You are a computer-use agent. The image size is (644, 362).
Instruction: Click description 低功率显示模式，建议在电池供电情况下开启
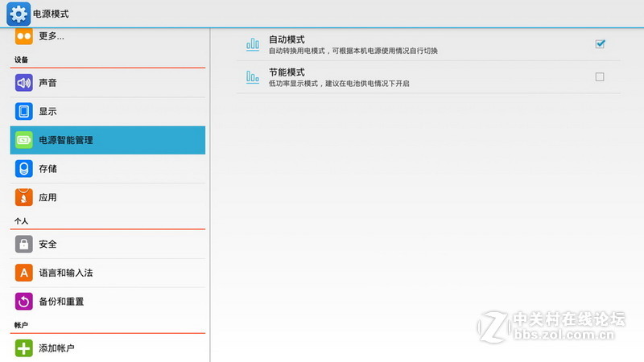(x=339, y=84)
